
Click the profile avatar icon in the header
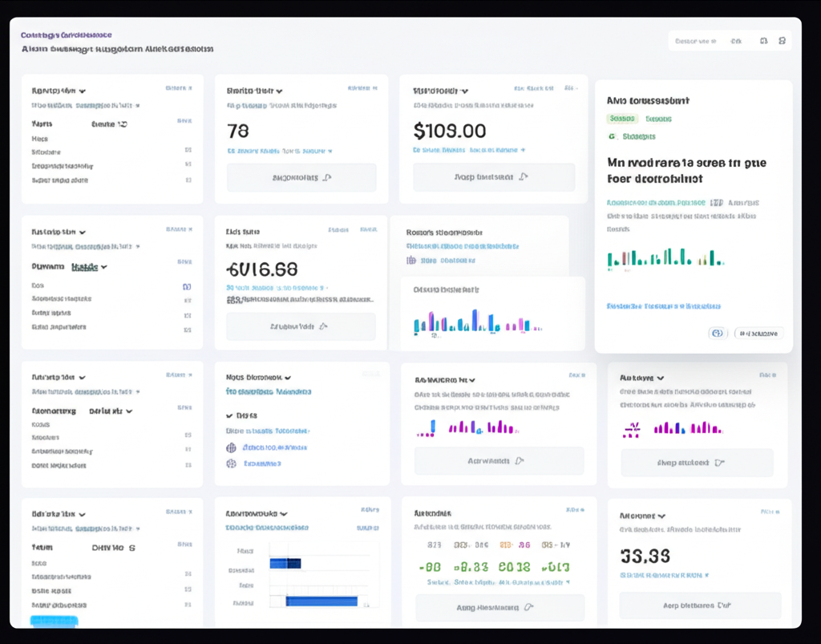[782, 41]
